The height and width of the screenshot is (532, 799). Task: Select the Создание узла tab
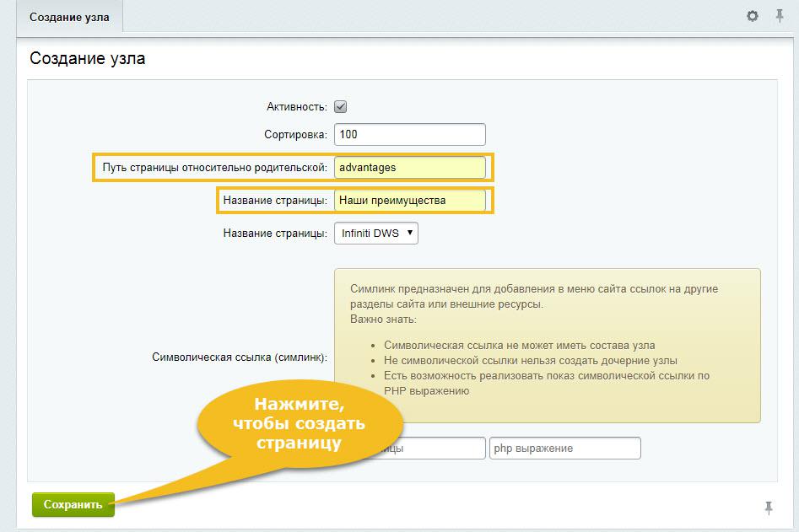point(69,18)
